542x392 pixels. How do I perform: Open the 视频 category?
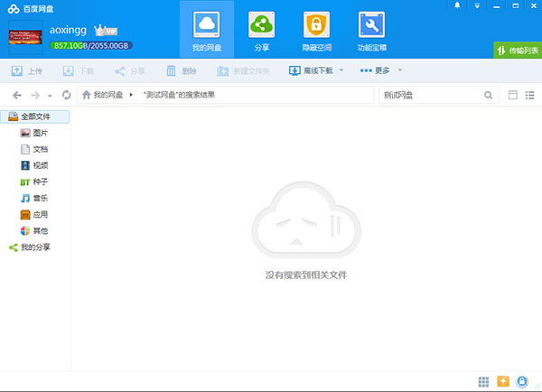point(40,165)
